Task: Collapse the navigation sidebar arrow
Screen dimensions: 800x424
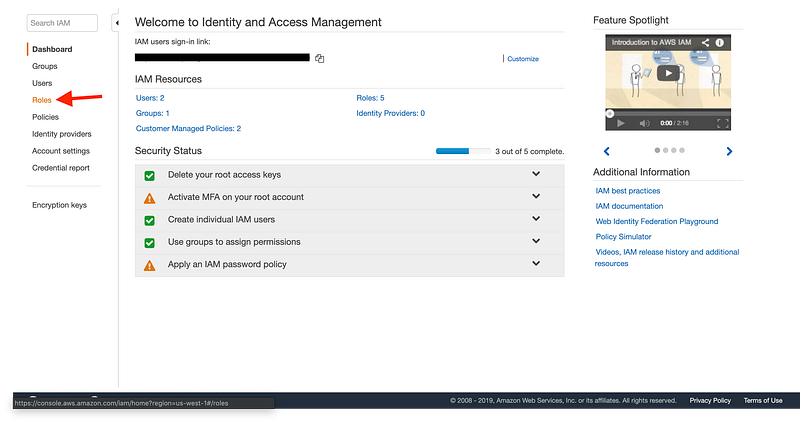Action: (x=116, y=23)
